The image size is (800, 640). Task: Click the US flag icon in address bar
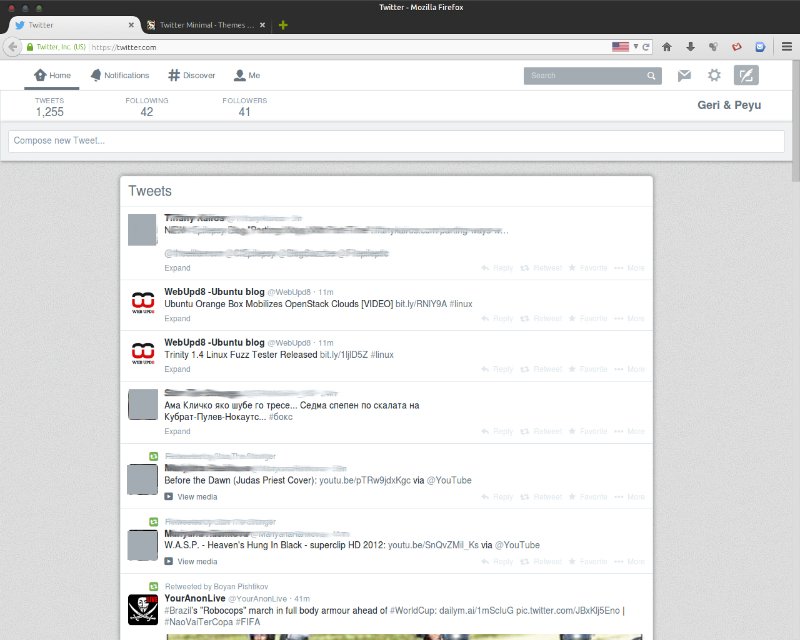620,47
